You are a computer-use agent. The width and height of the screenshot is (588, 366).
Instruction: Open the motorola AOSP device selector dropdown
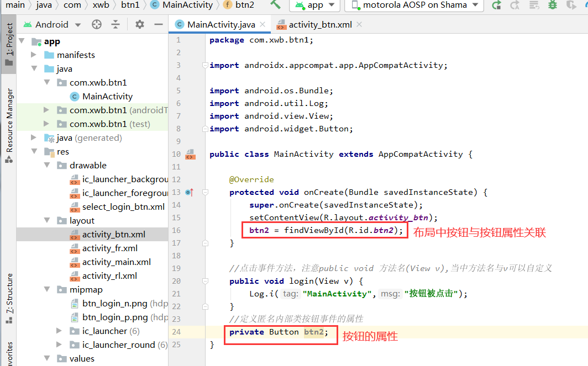coord(414,6)
